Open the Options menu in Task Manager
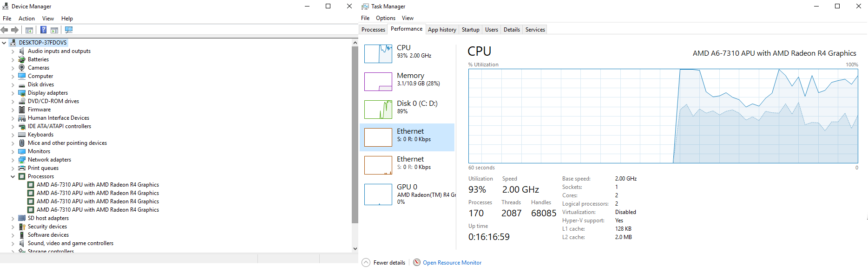Screen dimensions: 868x272 point(386,18)
